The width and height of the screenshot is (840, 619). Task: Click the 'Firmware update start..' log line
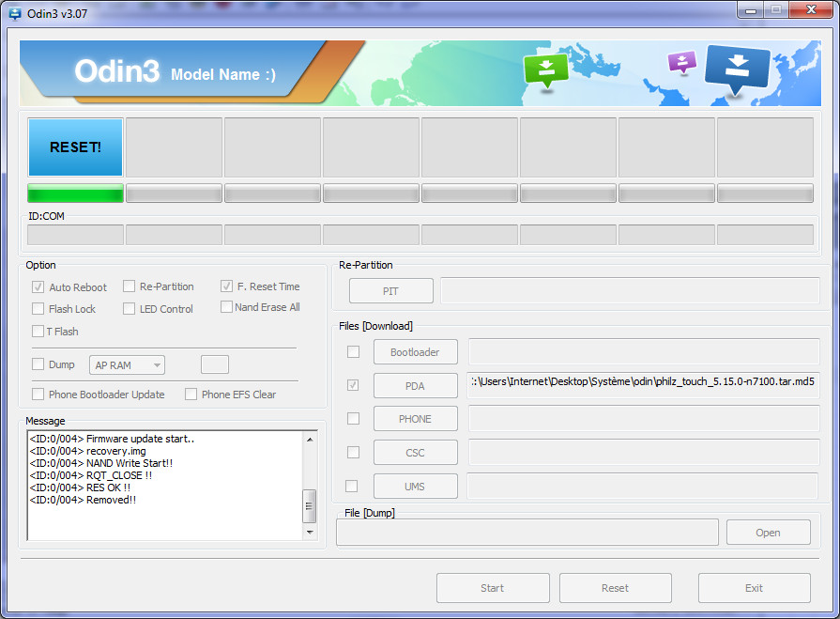coord(112,439)
